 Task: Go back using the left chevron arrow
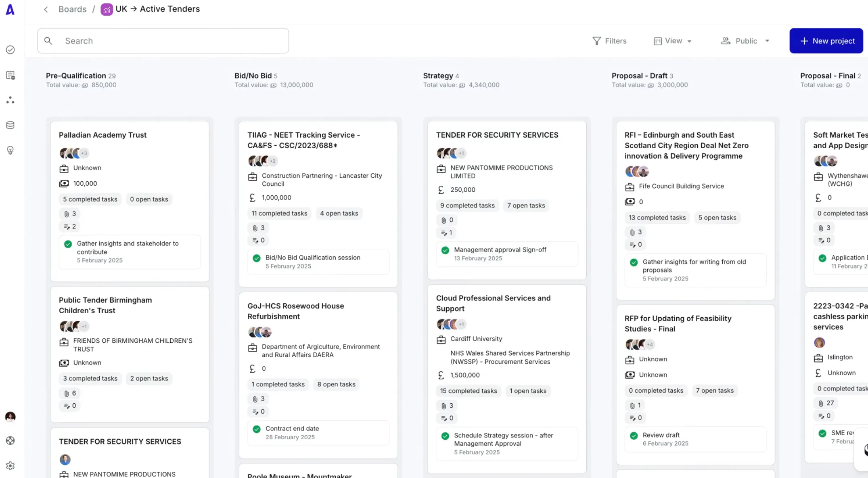(x=46, y=9)
